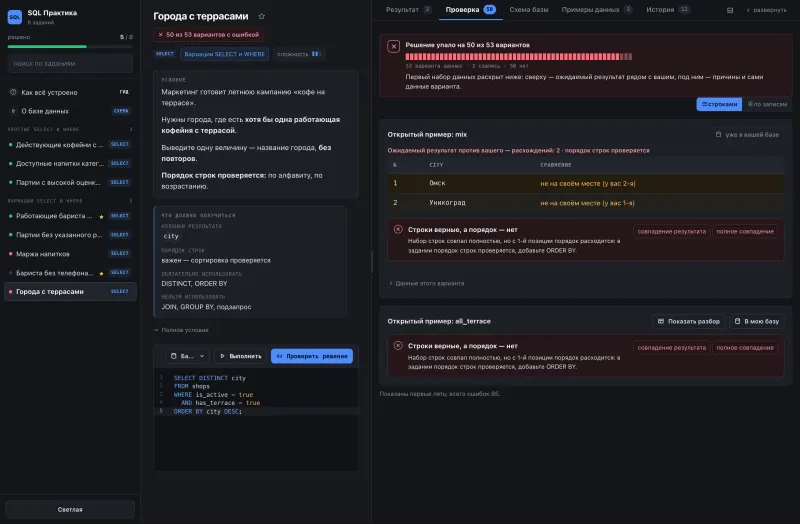Open О базе данных page
800x524 pixels.
tap(70, 111)
